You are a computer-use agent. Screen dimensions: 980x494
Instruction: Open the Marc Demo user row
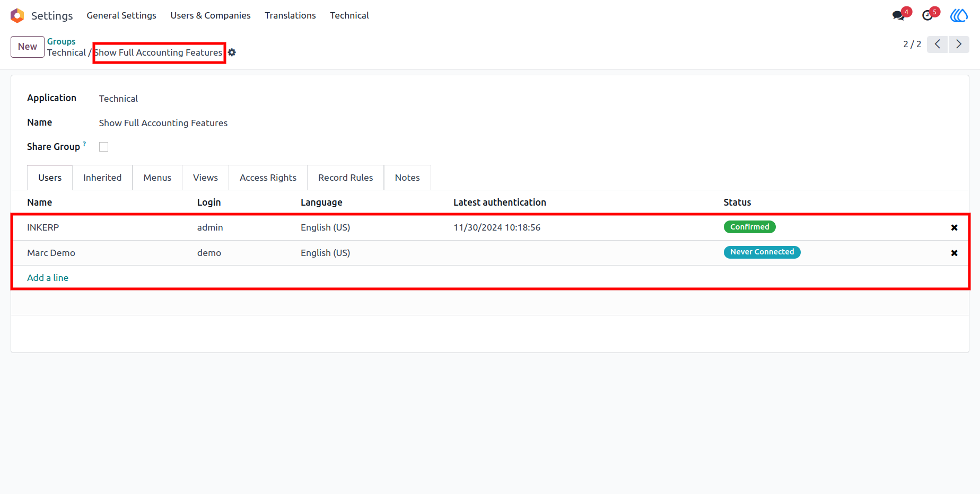[x=491, y=253]
